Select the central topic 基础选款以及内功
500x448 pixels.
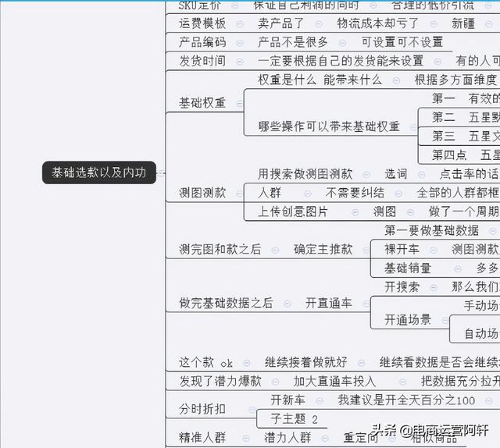[x=99, y=172]
